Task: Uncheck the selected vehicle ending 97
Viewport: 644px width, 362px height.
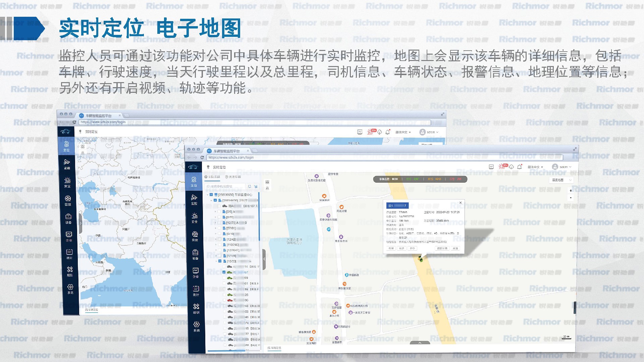Action: pyautogui.click(x=224, y=272)
